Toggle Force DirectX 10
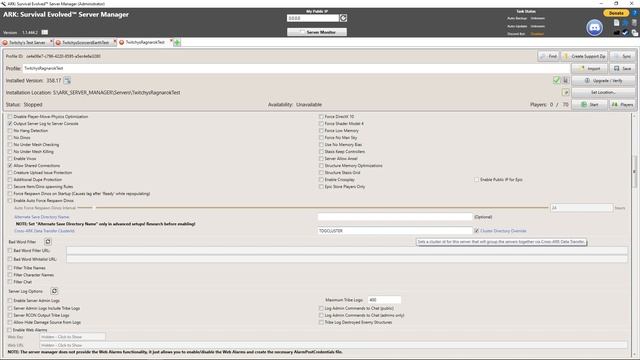 click(321, 117)
